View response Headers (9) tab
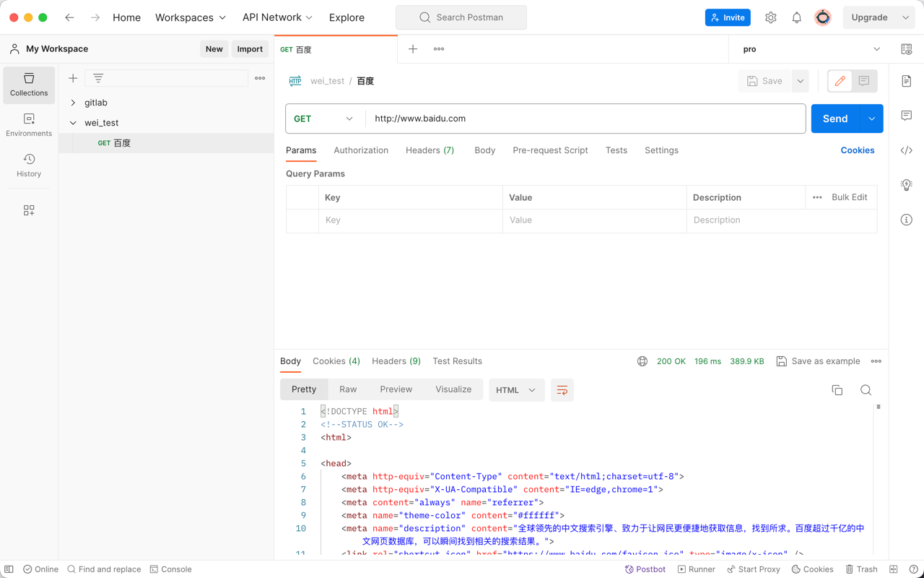This screenshot has height=578, width=924. click(396, 361)
